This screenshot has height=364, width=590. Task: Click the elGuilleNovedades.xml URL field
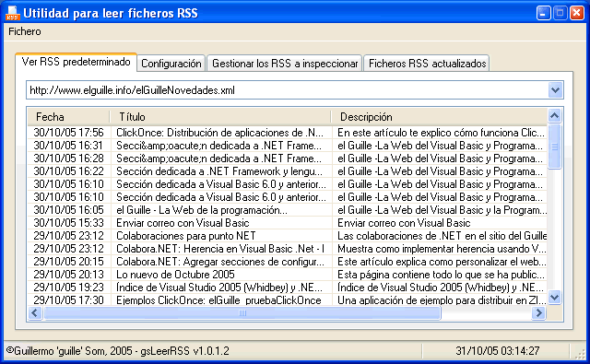[x=288, y=90]
